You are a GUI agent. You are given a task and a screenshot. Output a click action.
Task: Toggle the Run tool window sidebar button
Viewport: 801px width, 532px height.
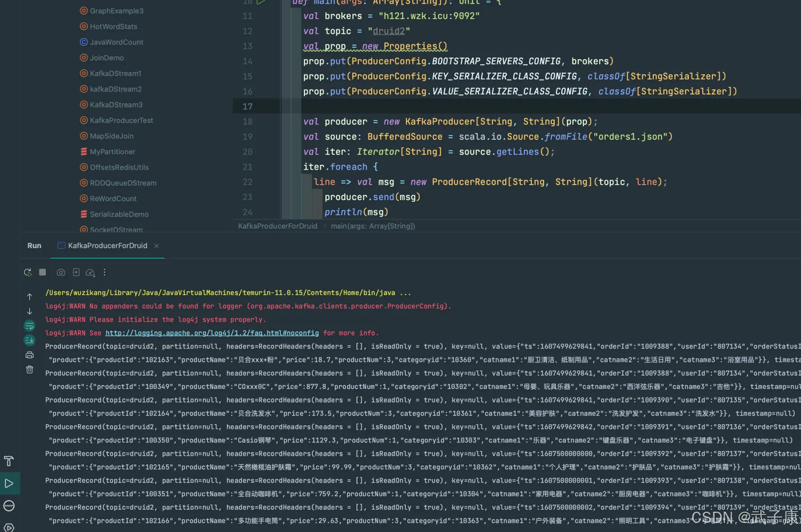(x=9, y=483)
